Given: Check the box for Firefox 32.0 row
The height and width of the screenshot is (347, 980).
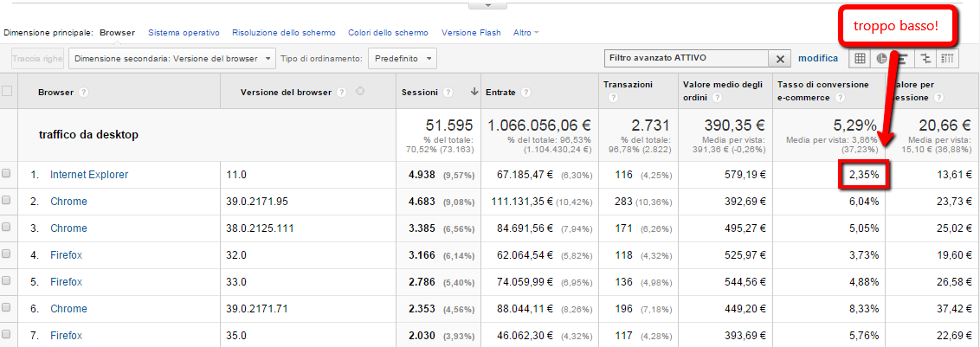Looking at the screenshot, I should [7, 254].
